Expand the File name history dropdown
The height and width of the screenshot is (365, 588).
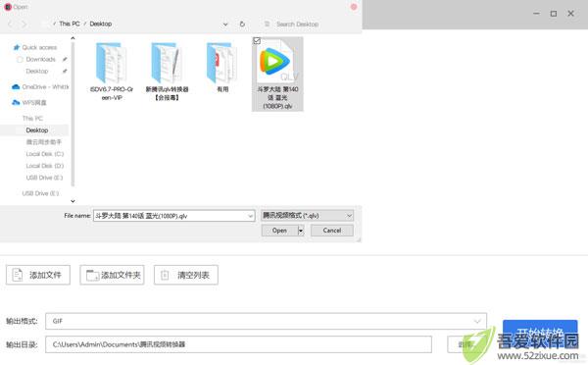[x=251, y=216]
